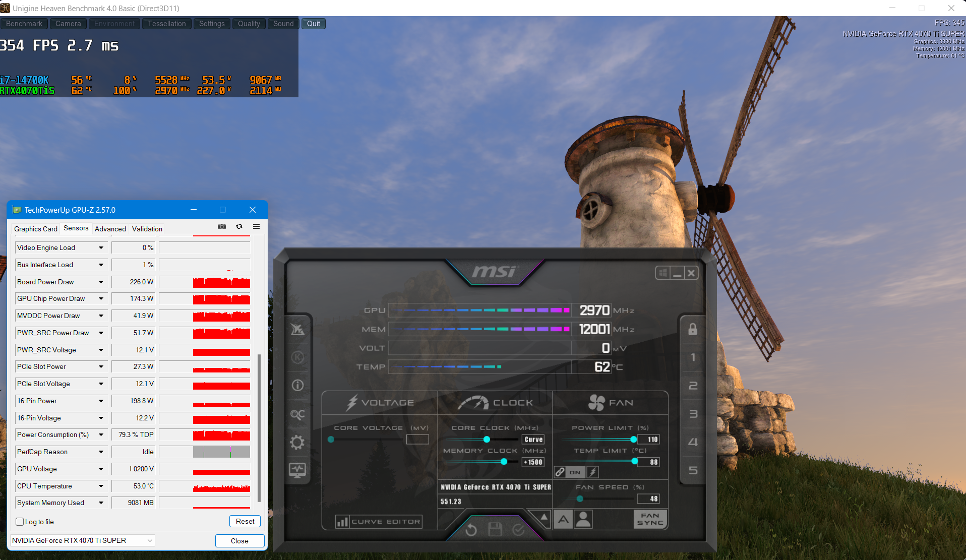Toggle automatic fan speed 'A' button
Screen dimensions: 966x560
click(563, 519)
